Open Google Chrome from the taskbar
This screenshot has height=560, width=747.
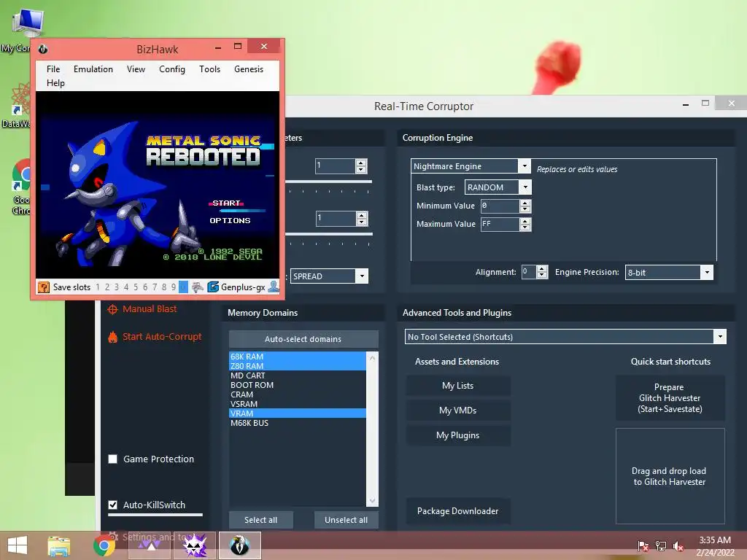click(104, 545)
